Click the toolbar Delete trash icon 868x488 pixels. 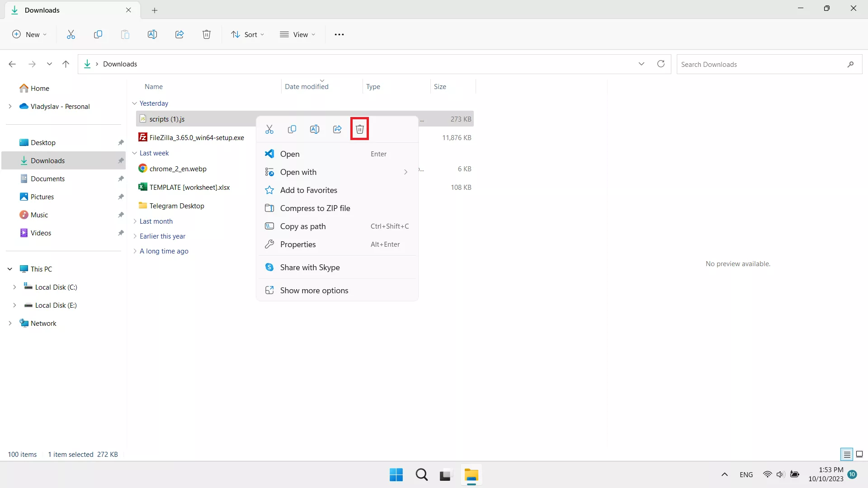coord(207,34)
